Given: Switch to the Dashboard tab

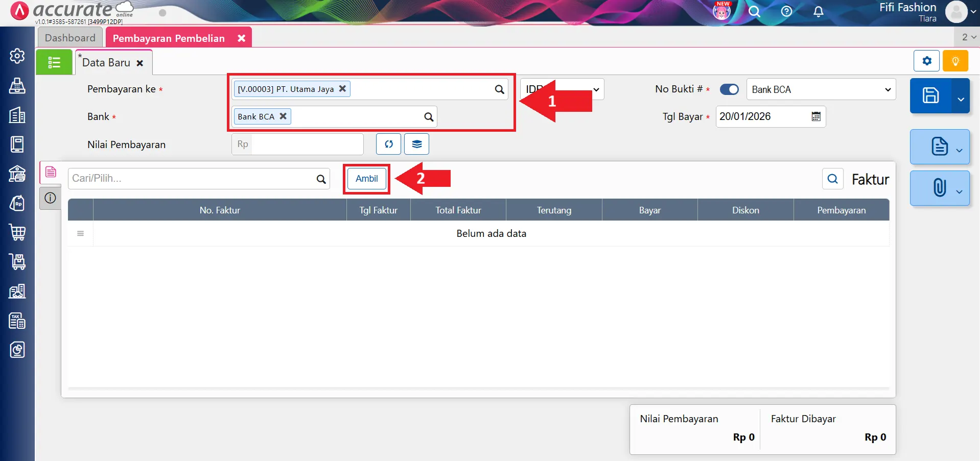Looking at the screenshot, I should tap(70, 38).
